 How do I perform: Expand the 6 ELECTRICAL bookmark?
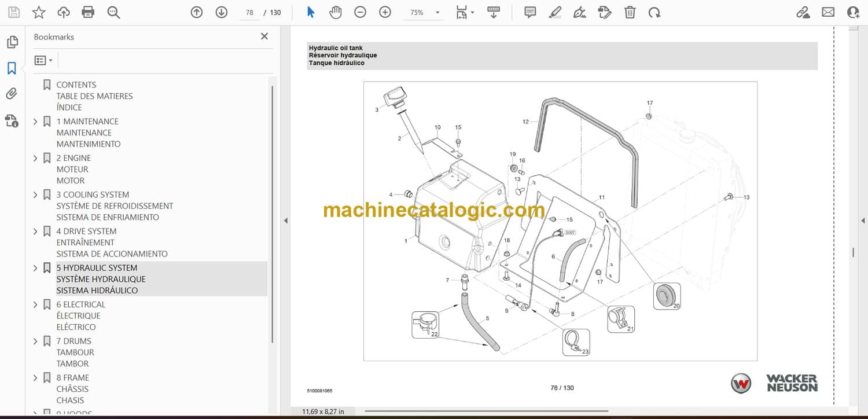tap(35, 304)
